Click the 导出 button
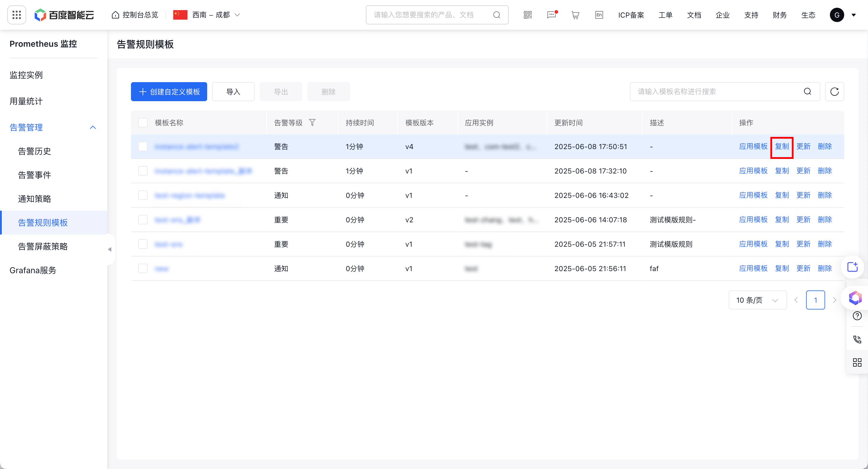Screen dimensions: 868x469 click(281, 92)
